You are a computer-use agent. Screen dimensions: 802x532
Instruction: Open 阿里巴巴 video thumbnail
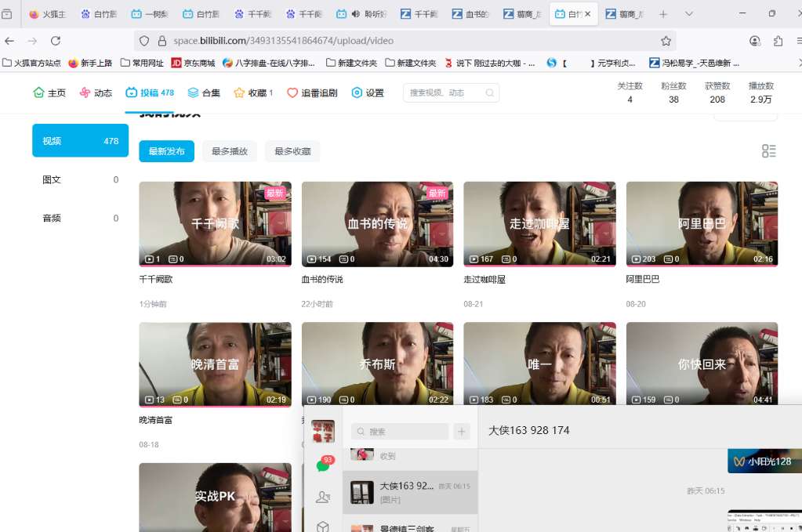pyautogui.click(x=702, y=224)
